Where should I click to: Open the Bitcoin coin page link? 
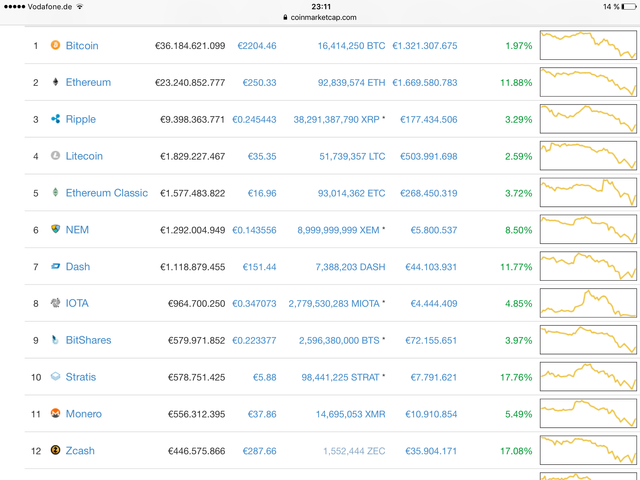pyautogui.click(x=82, y=45)
